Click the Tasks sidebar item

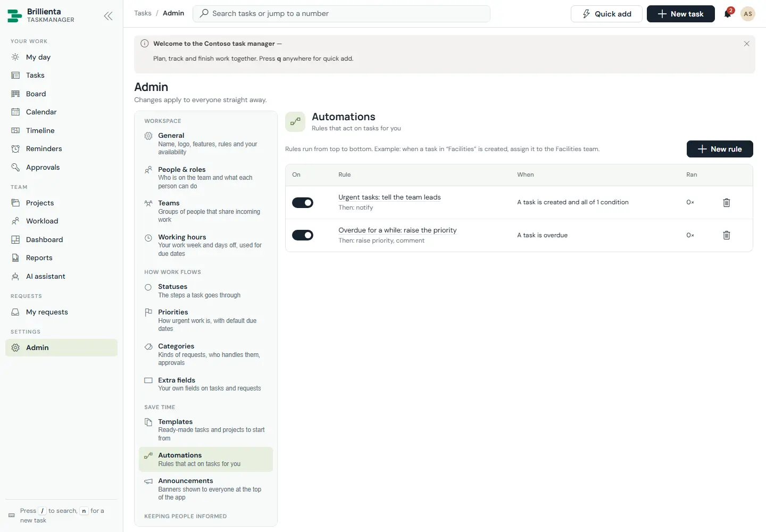(x=61, y=75)
